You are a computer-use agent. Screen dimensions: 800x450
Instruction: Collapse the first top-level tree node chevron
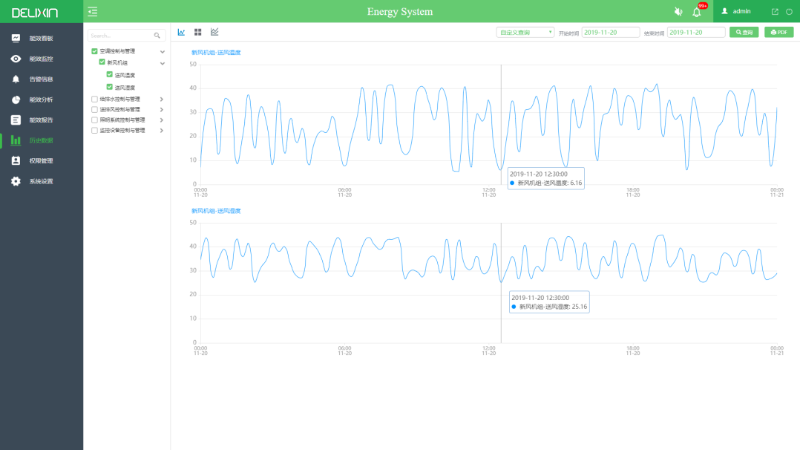162,51
